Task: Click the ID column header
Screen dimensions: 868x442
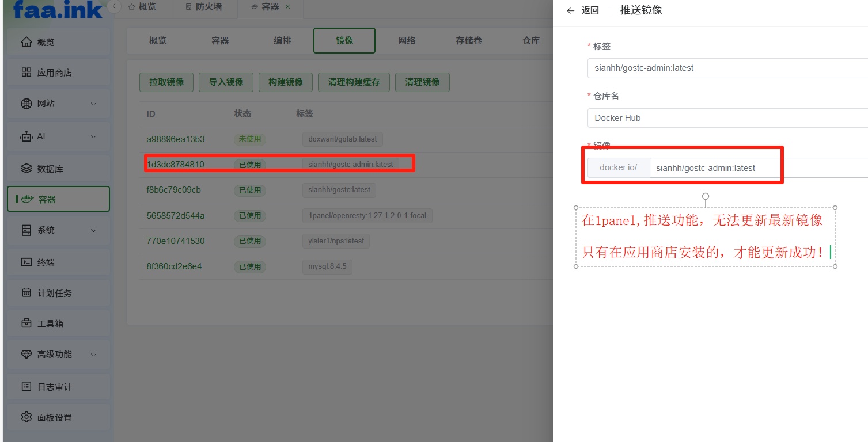Action: tap(151, 114)
